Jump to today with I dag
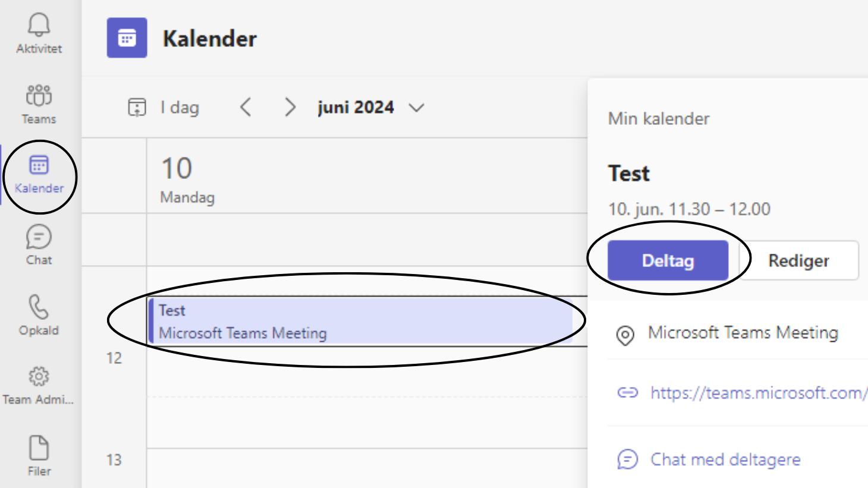 (164, 108)
